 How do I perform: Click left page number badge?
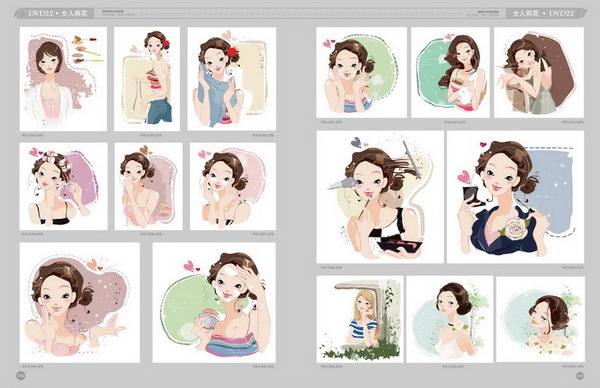(21, 376)
